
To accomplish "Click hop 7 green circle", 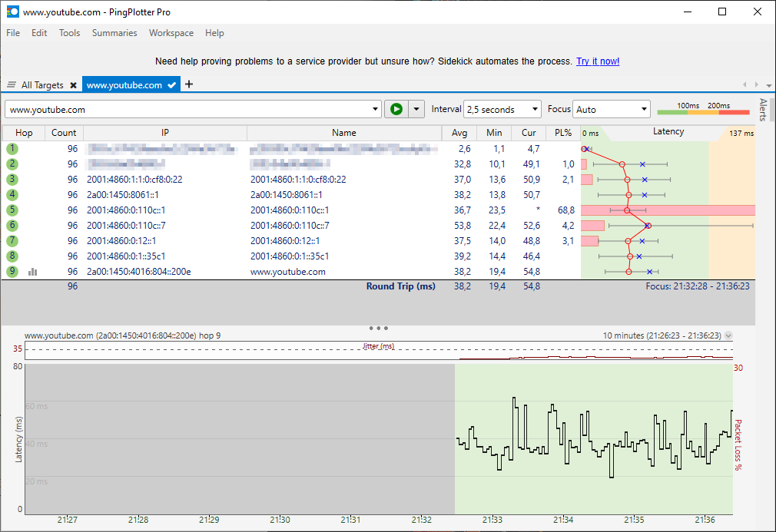I will pos(12,241).
